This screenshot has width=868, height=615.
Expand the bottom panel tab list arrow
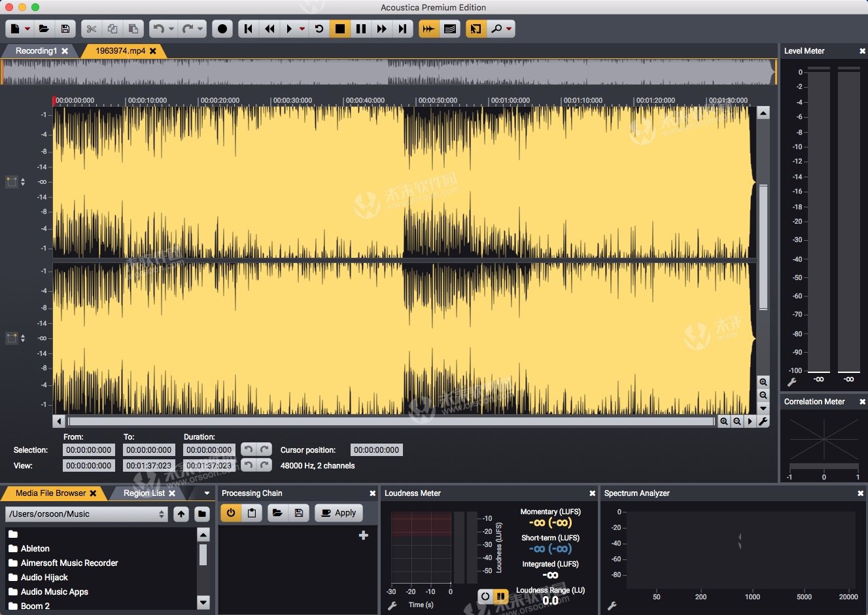207,493
